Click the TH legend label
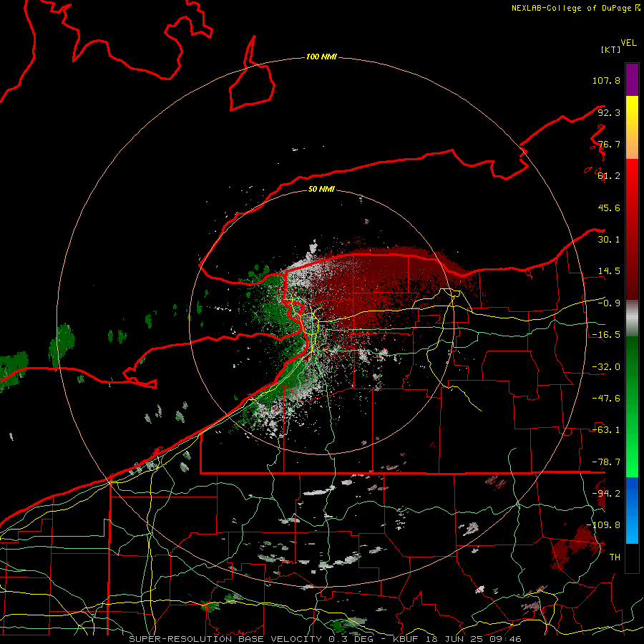 click(x=615, y=557)
